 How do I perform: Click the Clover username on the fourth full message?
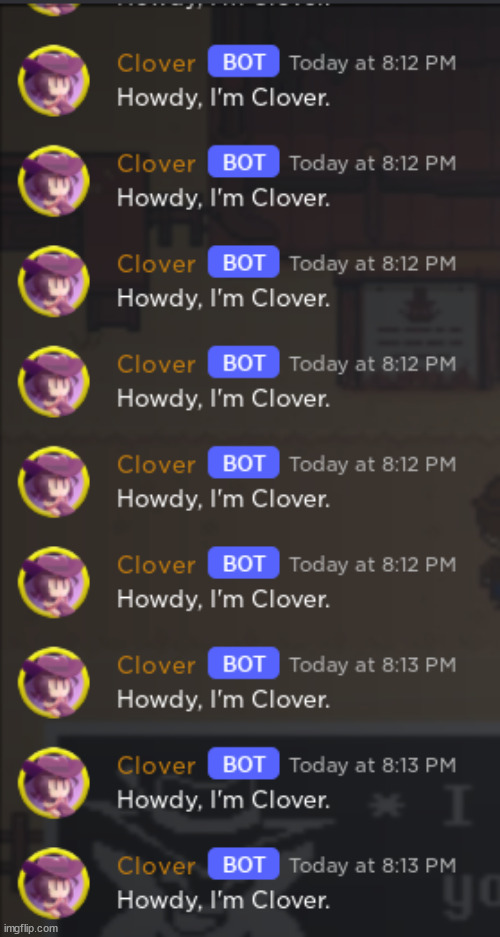tap(157, 363)
